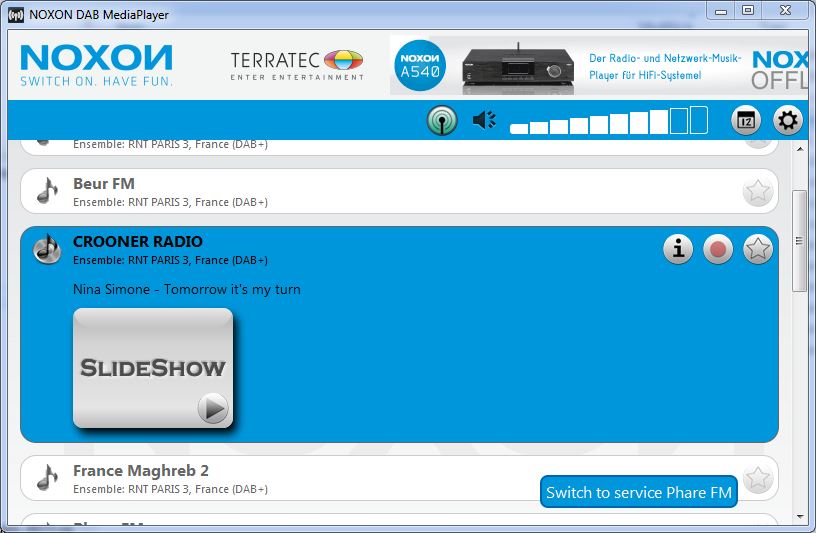Click the CROONER RADIO music note icon
This screenshot has height=533, width=816.
tap(47, 249)
